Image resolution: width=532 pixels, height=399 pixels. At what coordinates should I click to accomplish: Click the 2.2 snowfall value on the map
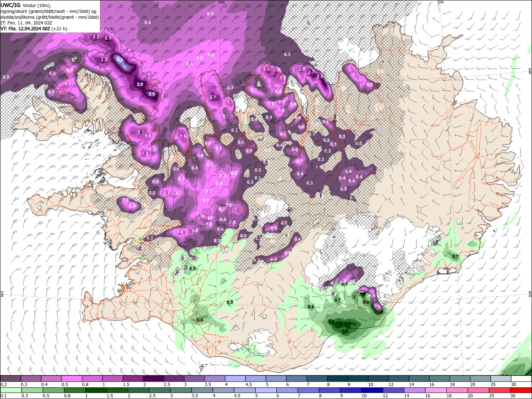(96, 37)
